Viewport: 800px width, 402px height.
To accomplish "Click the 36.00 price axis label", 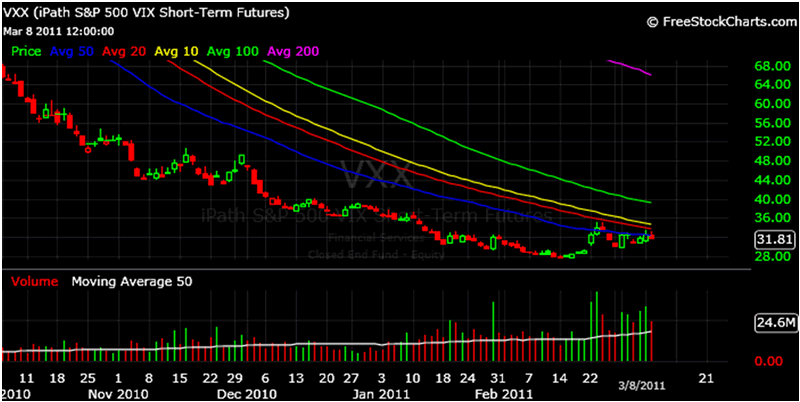I will [774, 218].
